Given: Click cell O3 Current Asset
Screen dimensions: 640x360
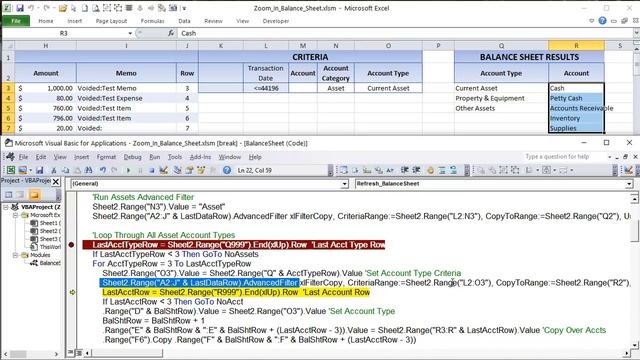Looking at the screenshot, I should pos(388,88).
